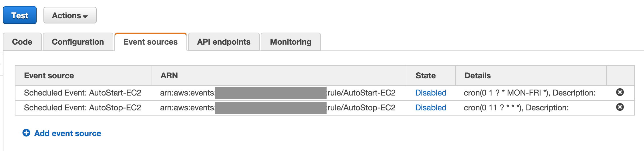Select the Scheduled Event: AutoStop-EC2 row
This screenshot has width=644, height=151.
coord(325,108)
